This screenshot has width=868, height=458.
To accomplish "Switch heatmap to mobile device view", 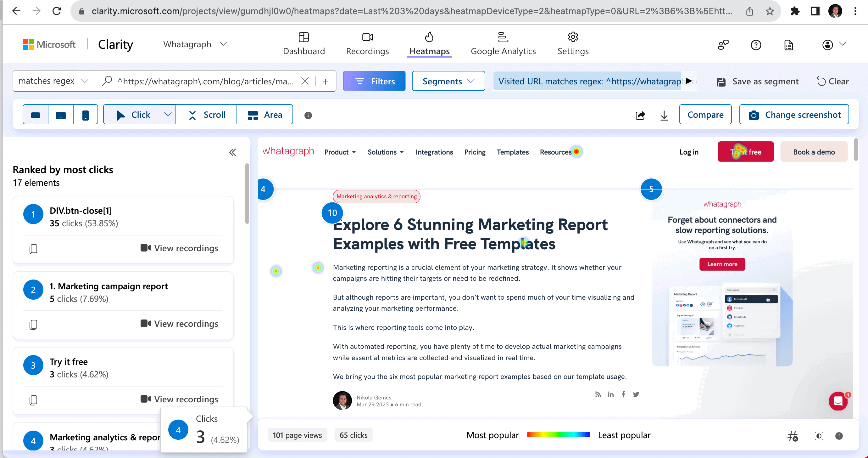I will coord(86,115).
